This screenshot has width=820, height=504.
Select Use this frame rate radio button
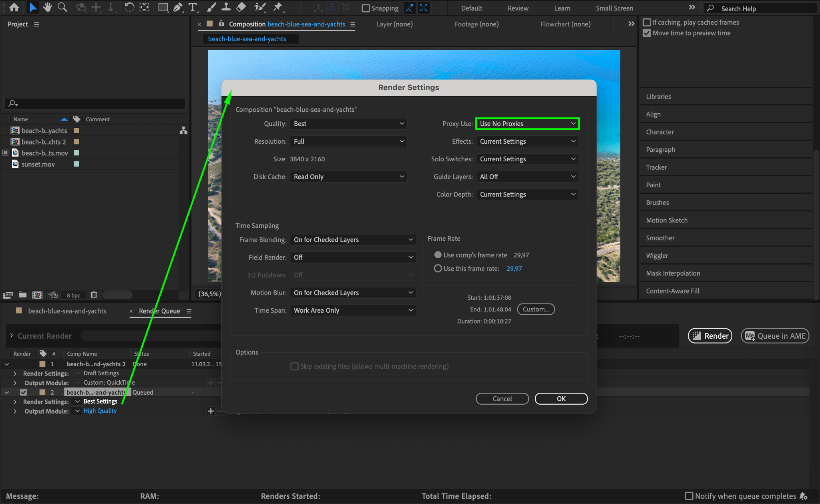point(438,269)
